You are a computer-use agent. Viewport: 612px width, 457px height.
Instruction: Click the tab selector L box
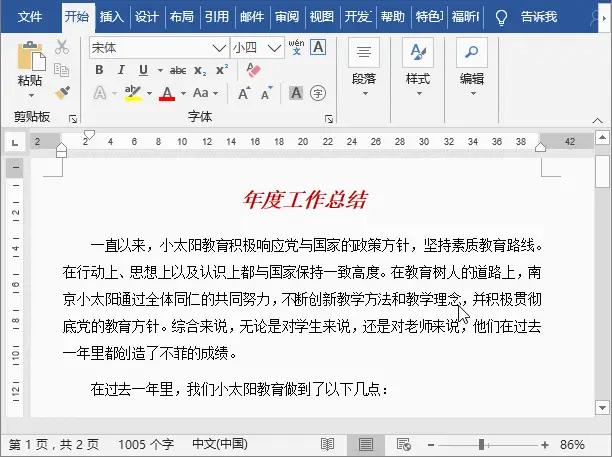tap(15, 142)
